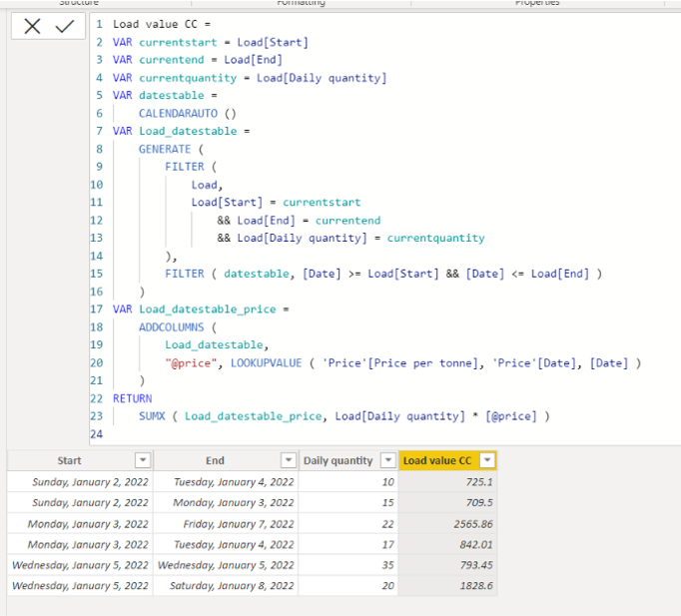The width and height of the screenshot is (681, 616).
Task: Click 'VAR Load_datestable_price' on line 17
Action: 194,309
